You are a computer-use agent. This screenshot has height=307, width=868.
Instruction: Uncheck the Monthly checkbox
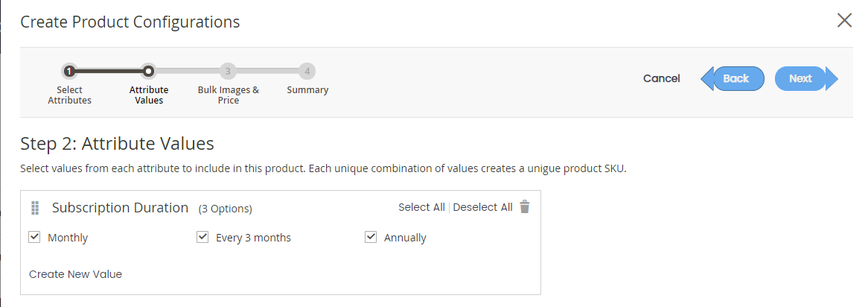tap(34, 237)
